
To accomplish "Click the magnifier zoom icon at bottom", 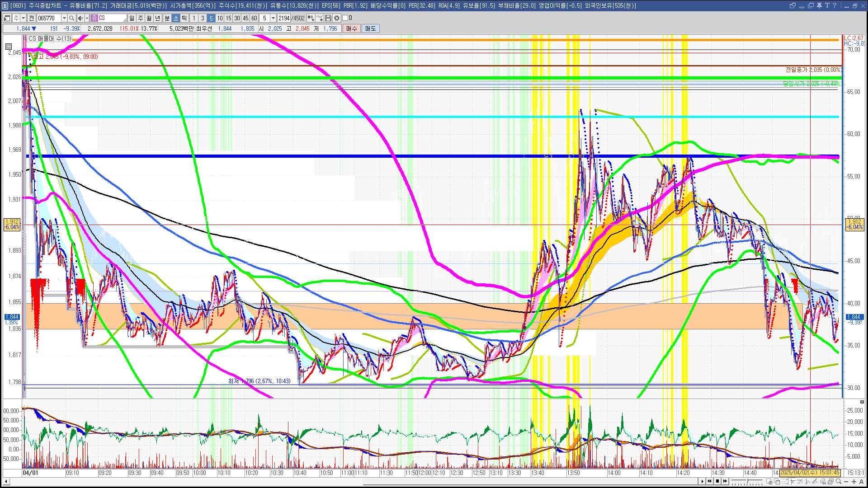I will (839, 481).
